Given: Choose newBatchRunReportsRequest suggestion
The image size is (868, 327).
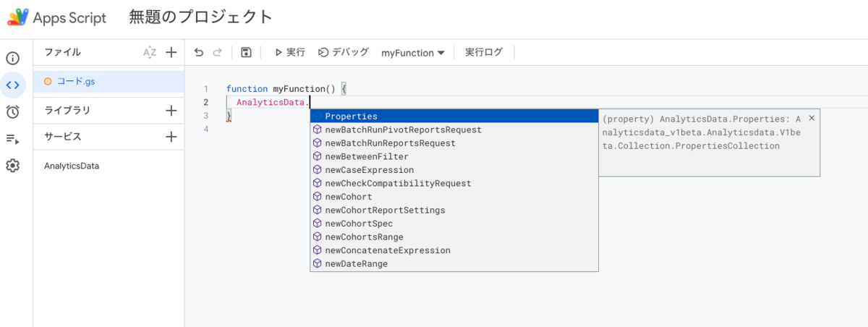Looking at the screenshot, I should pos(454,143).
